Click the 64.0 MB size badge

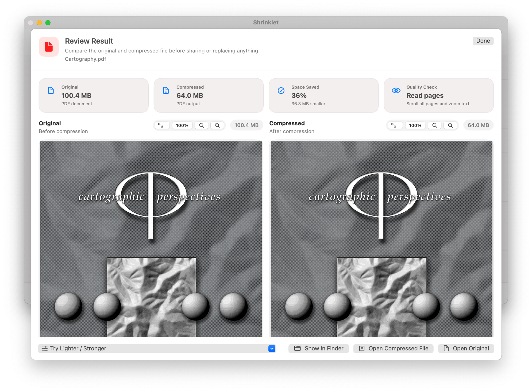coord(478,125)
